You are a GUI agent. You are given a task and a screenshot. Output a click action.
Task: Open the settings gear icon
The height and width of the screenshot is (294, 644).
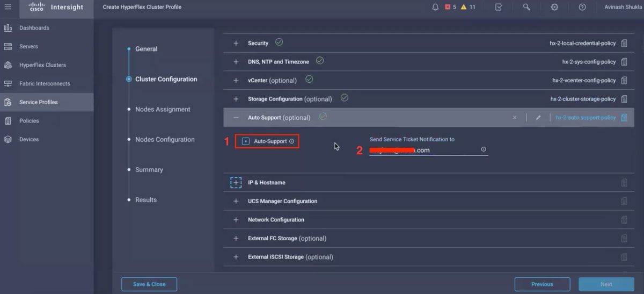pos(554,7)
